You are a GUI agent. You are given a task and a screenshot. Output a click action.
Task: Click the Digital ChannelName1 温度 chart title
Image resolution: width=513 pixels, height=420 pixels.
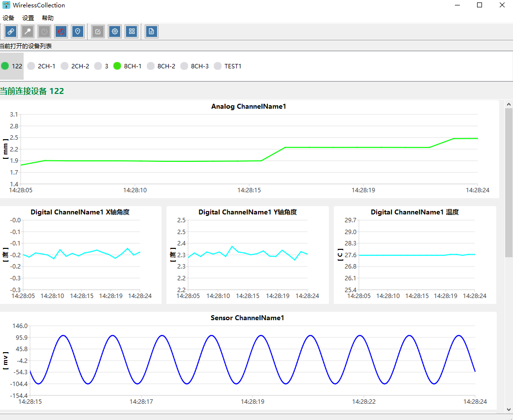pos(415,212)
